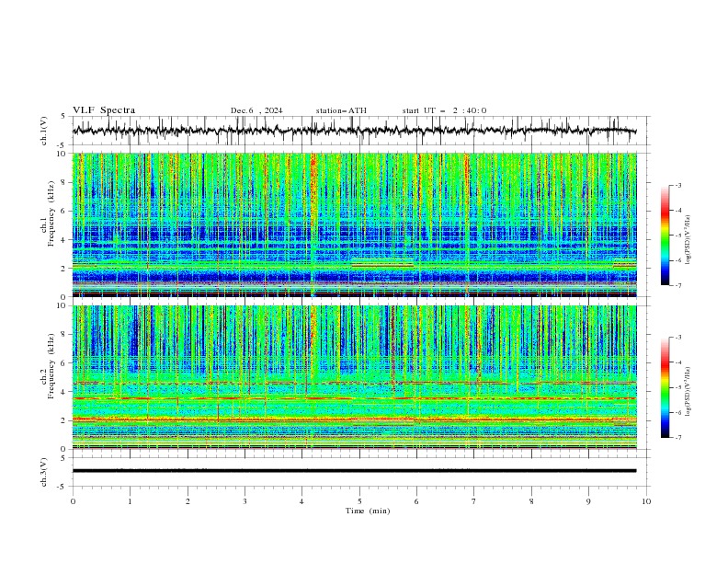Click the "VLF Spectra" title text
Image resolution: width=728 pixels, height=563 pixels.
tap(104, 110)
